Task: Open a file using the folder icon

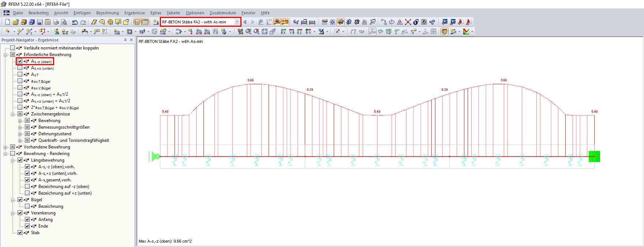Action: coord(15,22)
